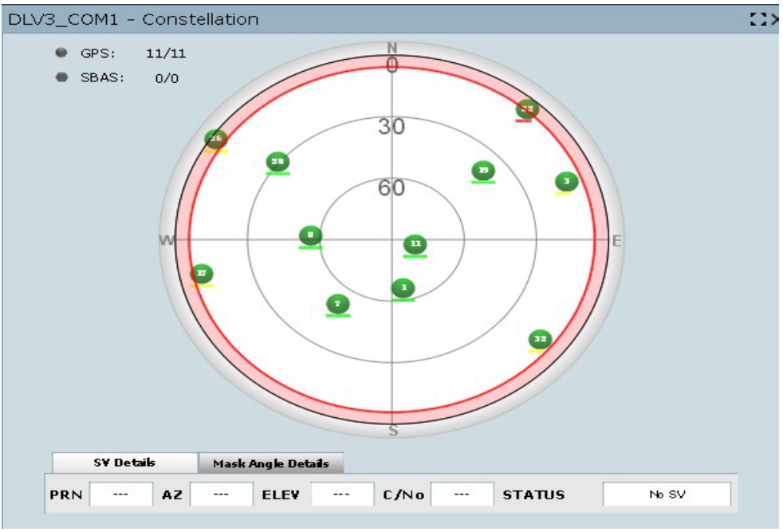
Task: Select satellite PRN 19
Action: click(482, 171)
